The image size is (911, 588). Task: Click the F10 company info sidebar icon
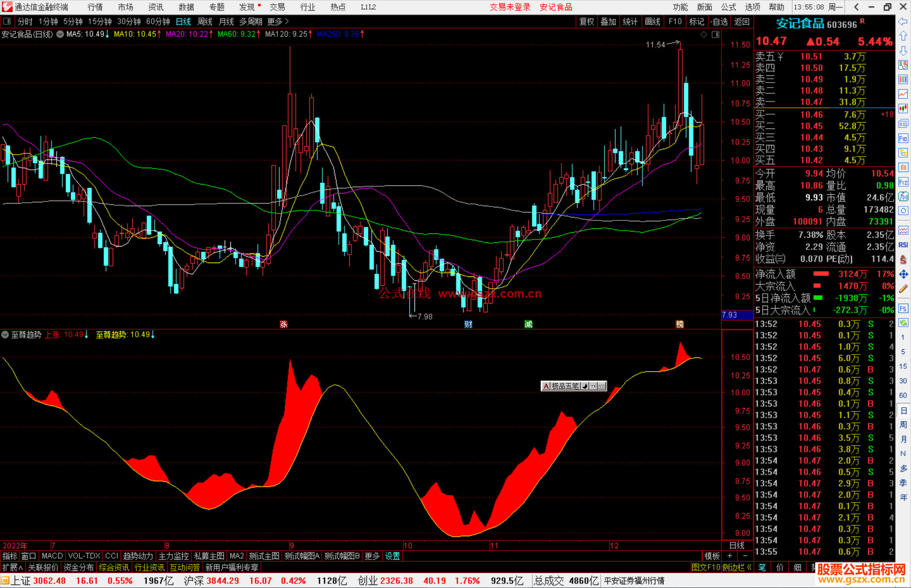point(903,139)
